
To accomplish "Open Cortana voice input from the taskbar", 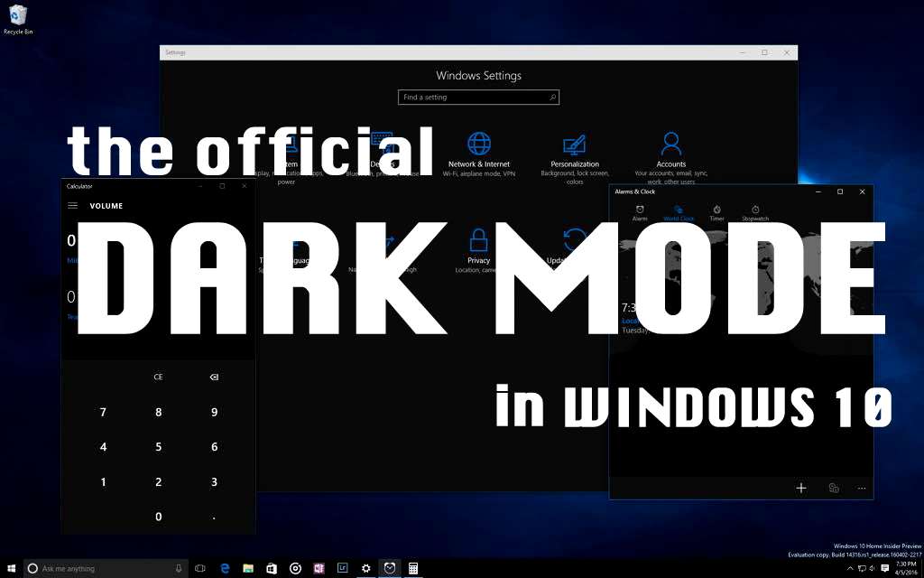I will point(178,568).
